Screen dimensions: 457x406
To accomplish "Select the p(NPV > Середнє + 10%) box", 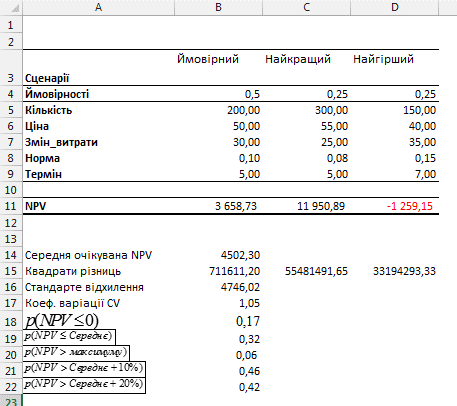I will point(84,369).
